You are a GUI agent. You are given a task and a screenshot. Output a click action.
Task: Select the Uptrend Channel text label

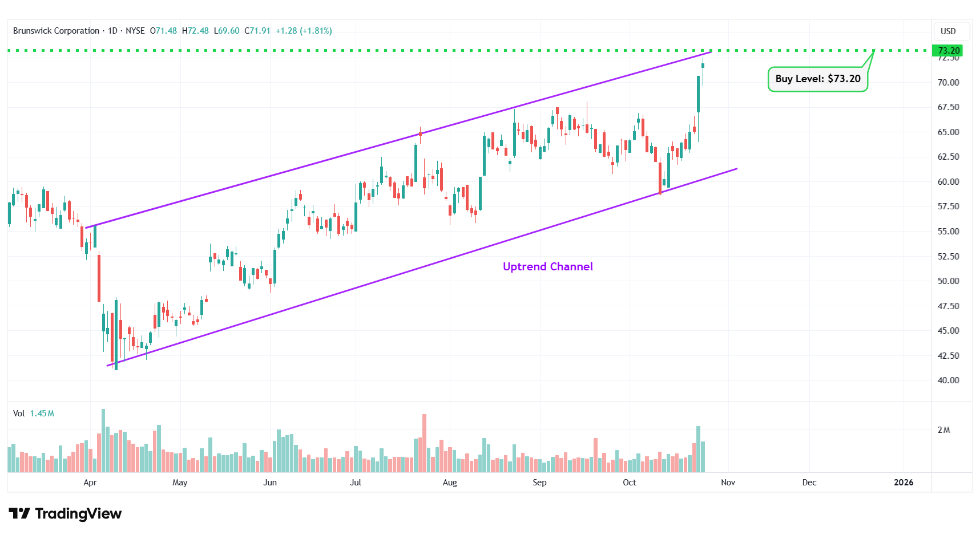pos(547,266)
